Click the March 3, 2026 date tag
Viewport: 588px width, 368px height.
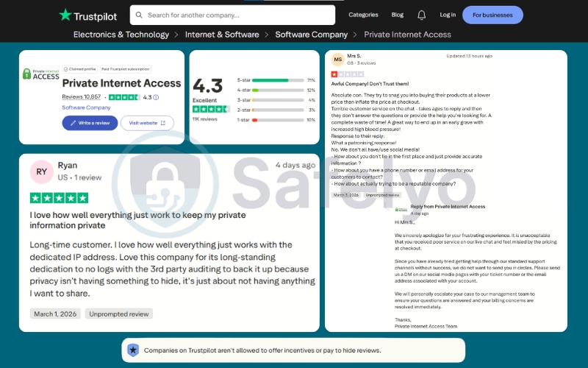click(x=346, y=195)
